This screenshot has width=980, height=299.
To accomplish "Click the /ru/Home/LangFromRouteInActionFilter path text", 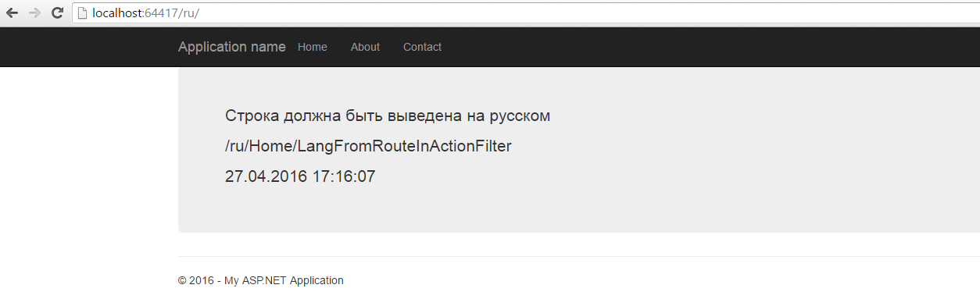I will [368, 146].
